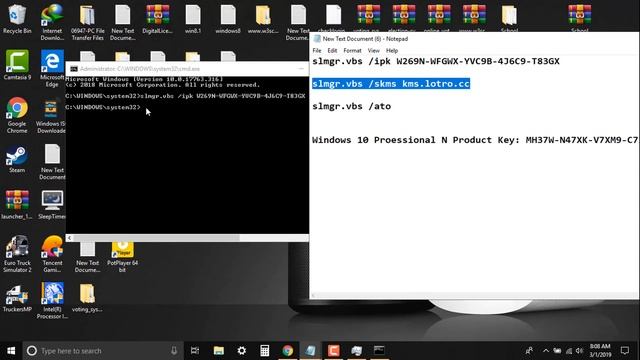Image resolution: width=640 pixels, height=360 pixels.
Task: Select launcher_1 WinRAR archive icon
Action: [17, 204]
